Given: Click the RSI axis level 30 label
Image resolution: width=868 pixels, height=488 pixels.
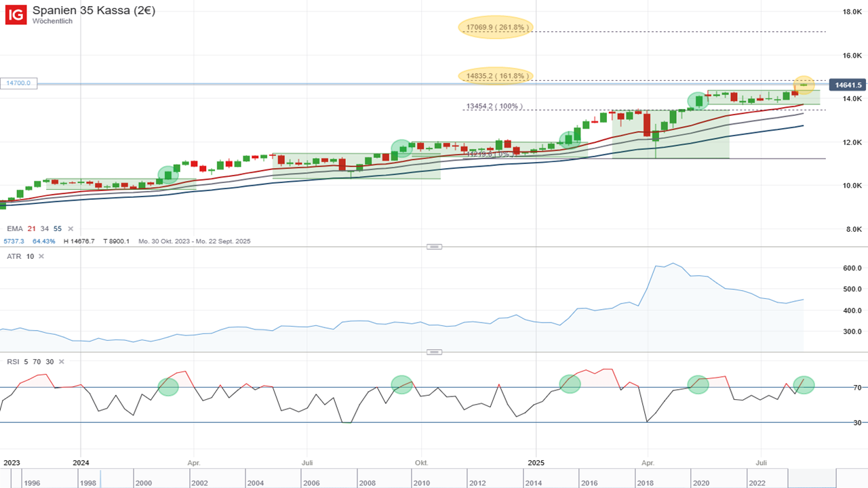Looking at the screenshot, I should (x=858, y=423).
